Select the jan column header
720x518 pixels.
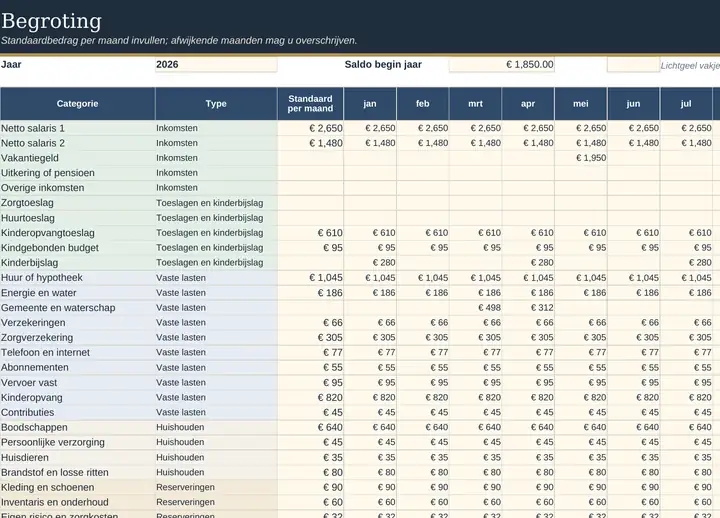point(370,104)
